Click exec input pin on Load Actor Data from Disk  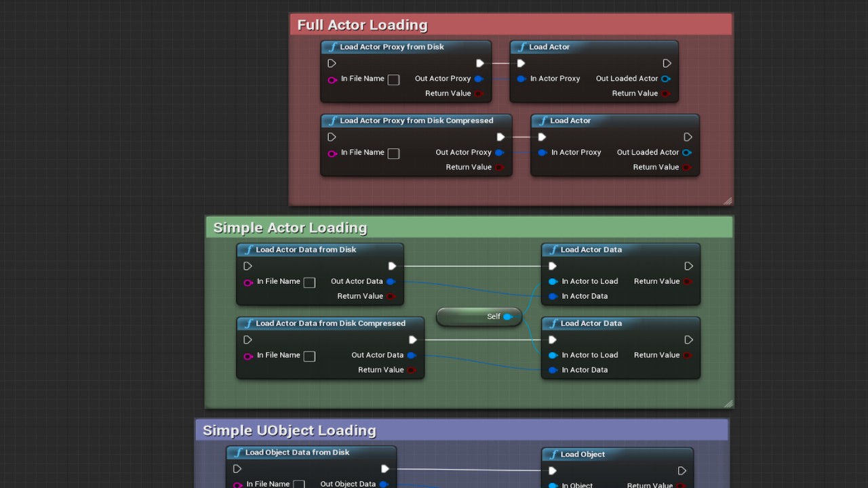[248, 266]
